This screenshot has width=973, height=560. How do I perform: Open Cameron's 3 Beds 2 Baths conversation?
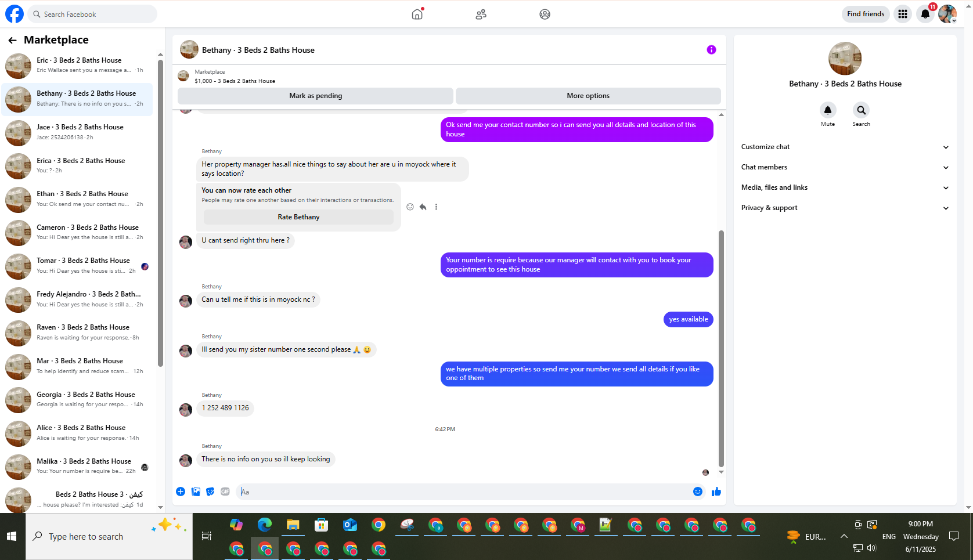coord(78,233)
